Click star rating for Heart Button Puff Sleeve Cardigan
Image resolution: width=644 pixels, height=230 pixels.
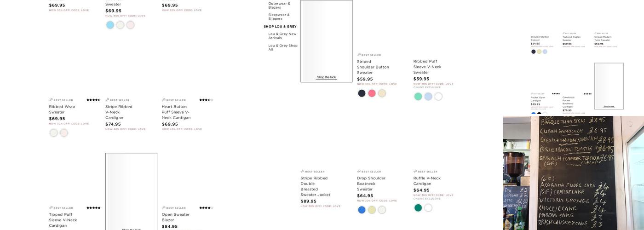206,100
